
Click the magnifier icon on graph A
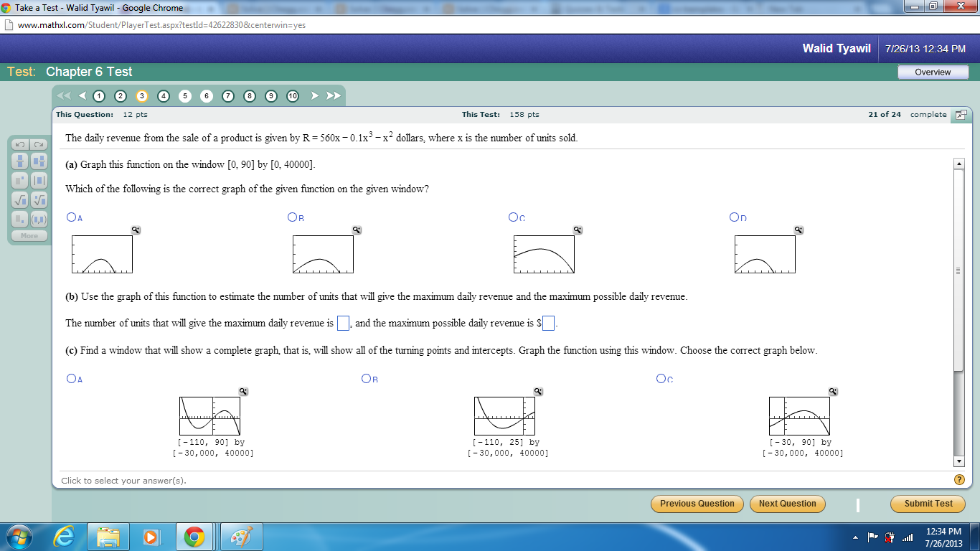tap(135, 230)
